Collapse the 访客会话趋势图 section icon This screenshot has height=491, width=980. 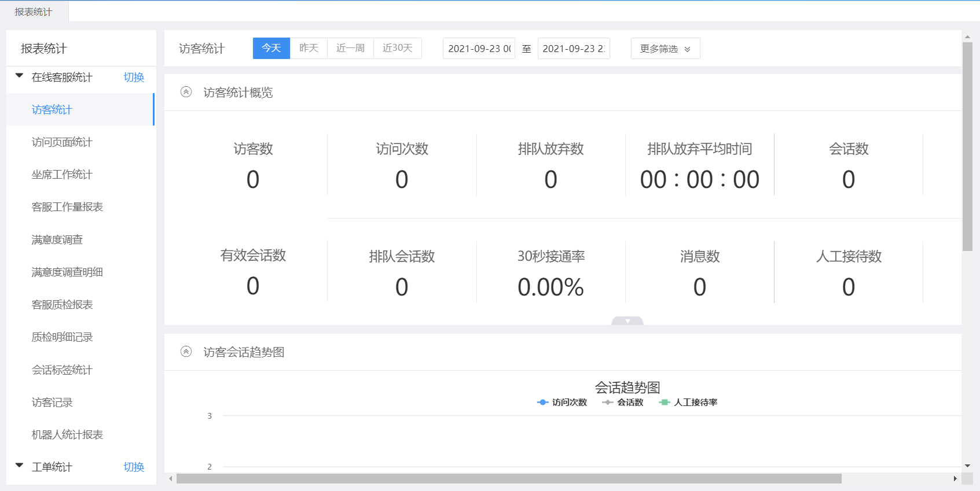[186, 352]
